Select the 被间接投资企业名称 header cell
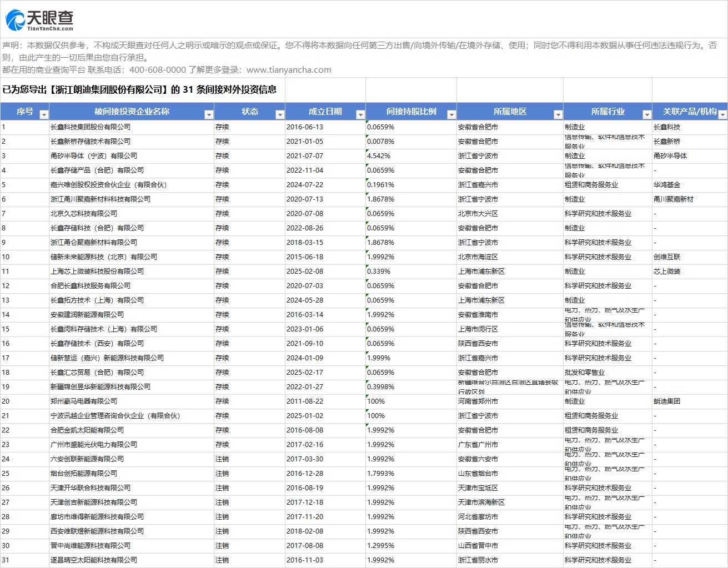Image resolution: width=728 pixels, height=568 pixels. [132, 112]
